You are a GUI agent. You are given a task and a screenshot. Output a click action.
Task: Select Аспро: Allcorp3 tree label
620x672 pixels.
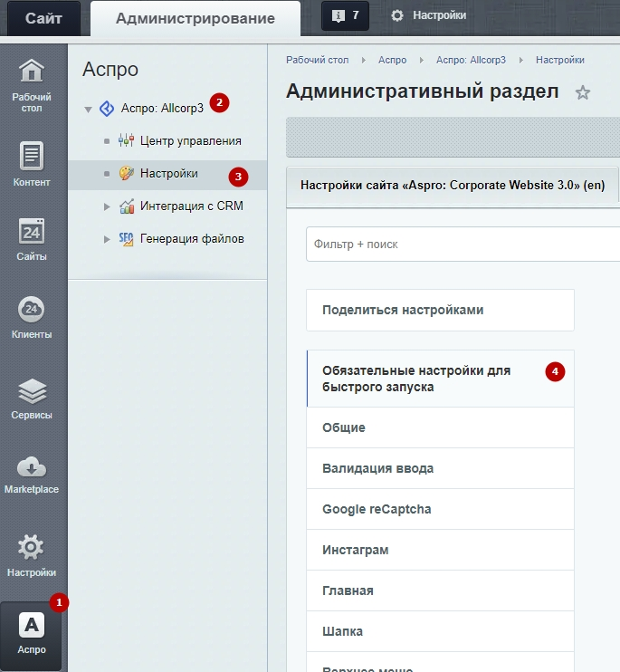click(x=162, y=108)
